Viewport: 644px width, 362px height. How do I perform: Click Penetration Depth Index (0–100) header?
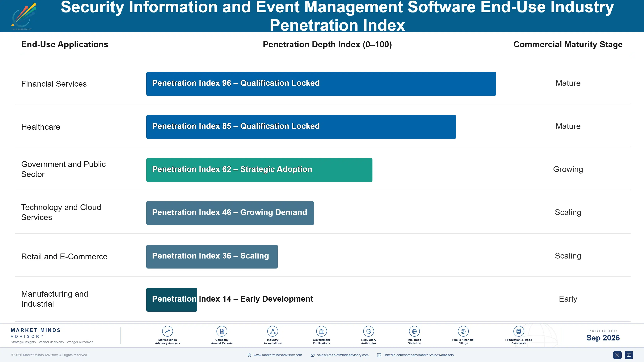pyautogui.click(x=327, y=44)
